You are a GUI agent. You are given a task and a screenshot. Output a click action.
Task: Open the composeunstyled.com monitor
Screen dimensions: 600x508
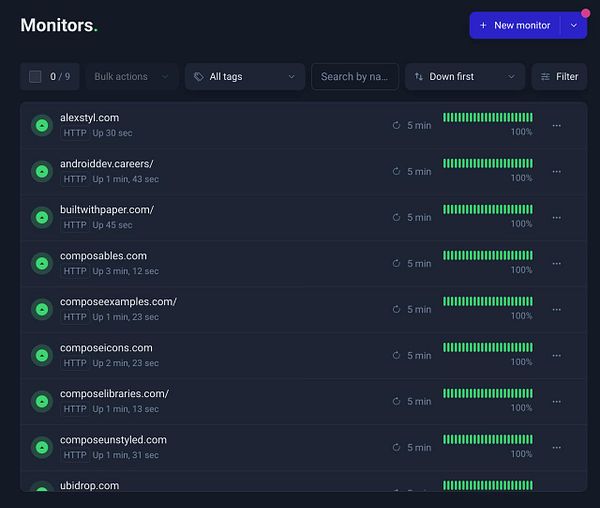click(x=113, y=440)
